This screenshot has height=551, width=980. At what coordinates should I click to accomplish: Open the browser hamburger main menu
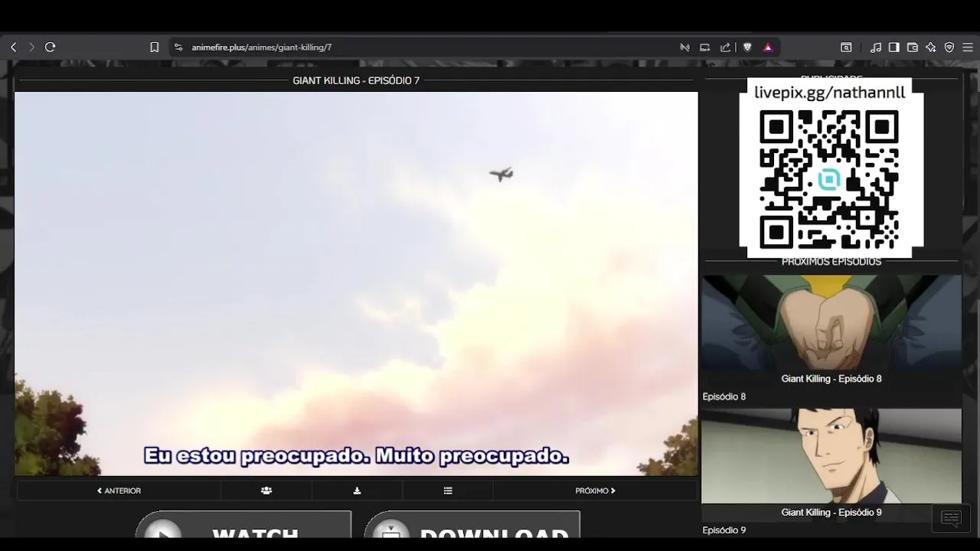coord(968,47)
